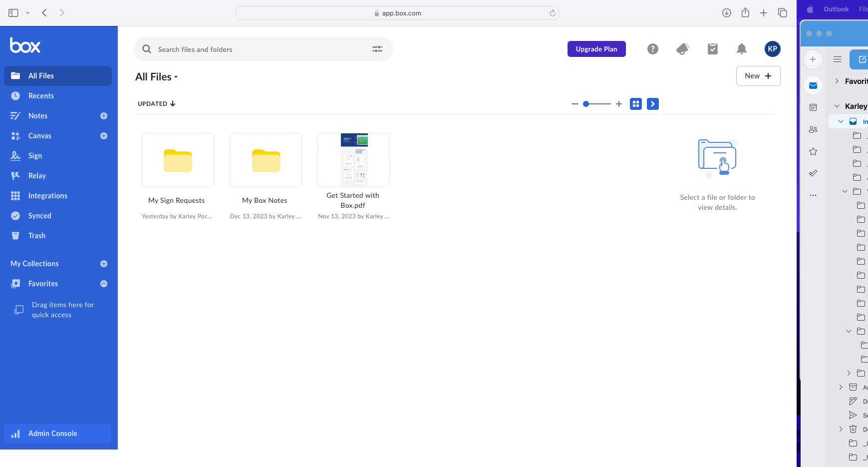Adjust thumbnail size slider

(597, 104)
